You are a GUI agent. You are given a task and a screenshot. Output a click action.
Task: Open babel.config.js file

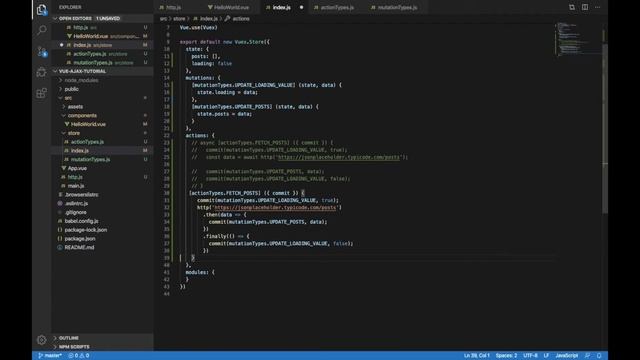click(x=102, y=221)
